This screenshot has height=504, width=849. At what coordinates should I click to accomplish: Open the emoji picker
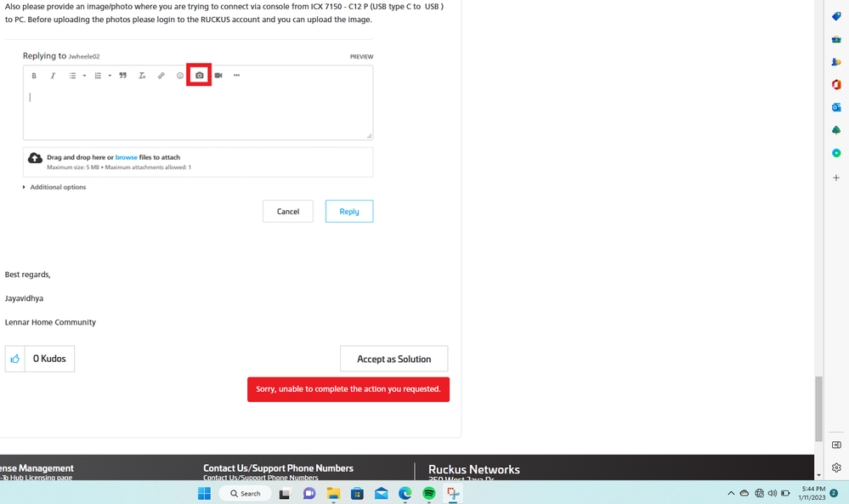180,76
